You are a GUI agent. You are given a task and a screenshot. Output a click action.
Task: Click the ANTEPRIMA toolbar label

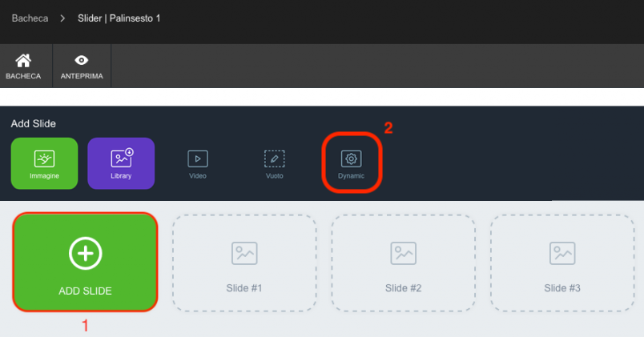tap(82, 76)
